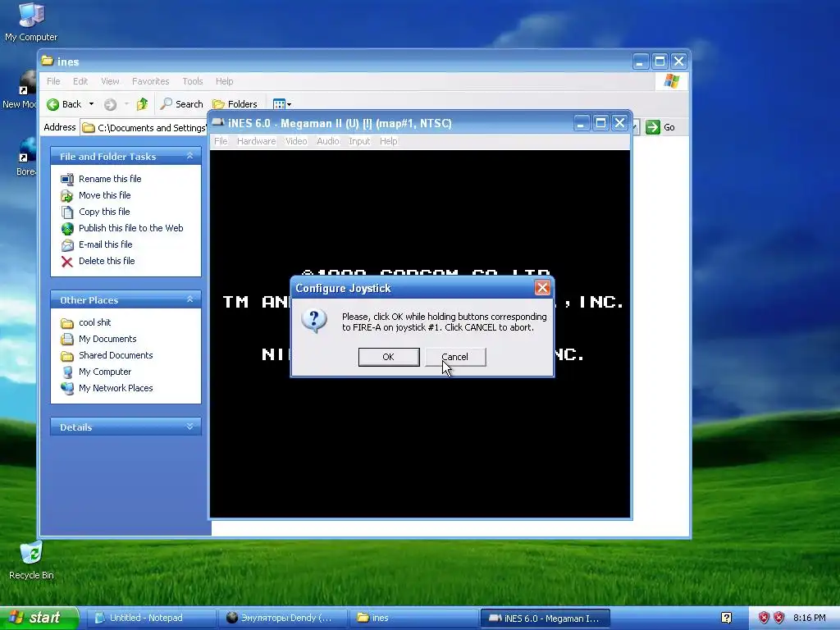This screenshot has width=840, height=630.
Task: Open the Windows Start menu
Action: (39, 618)
